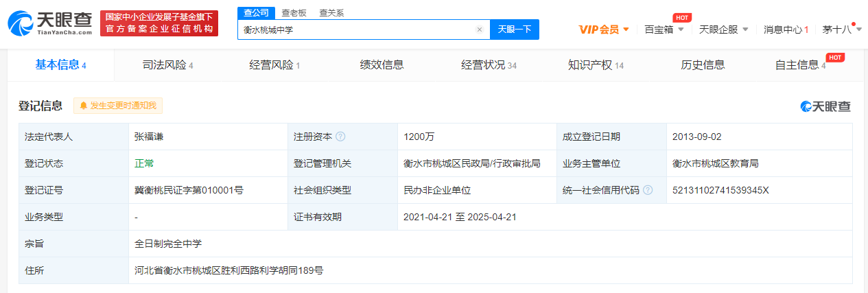The width and height of the screenshot is (868, 293).
Task: Switch to the 自主信息 tab
Action: [800, 65]
